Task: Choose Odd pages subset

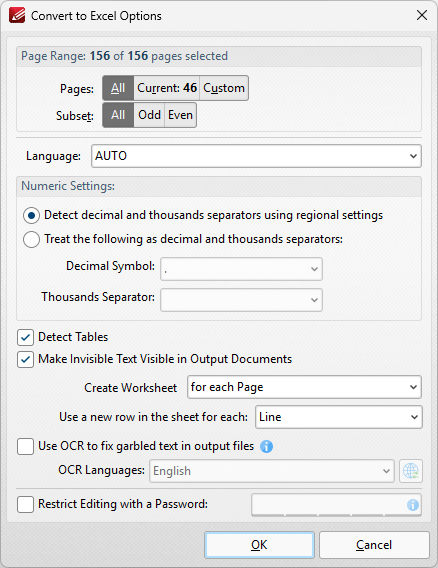Action: [149, 115]
